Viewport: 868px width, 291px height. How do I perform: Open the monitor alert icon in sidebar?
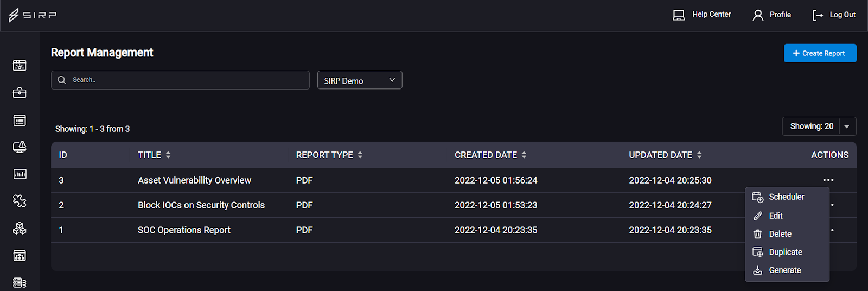pos(20,147)
